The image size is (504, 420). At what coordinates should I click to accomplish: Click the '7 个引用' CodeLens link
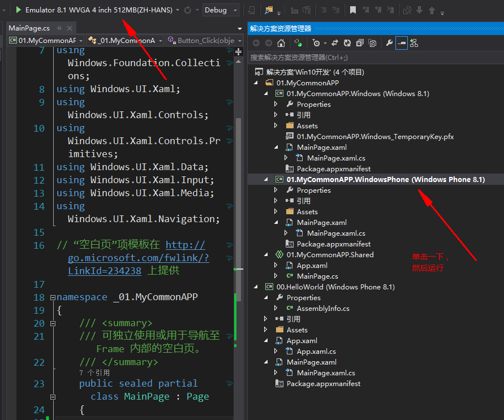tap(94, 373)
